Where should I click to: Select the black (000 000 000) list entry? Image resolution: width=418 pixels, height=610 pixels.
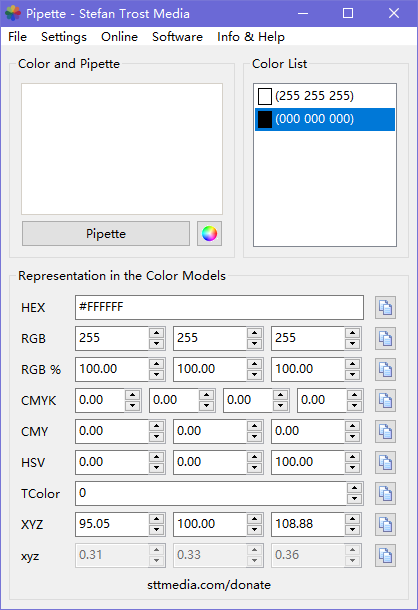[x=325, y=119]
